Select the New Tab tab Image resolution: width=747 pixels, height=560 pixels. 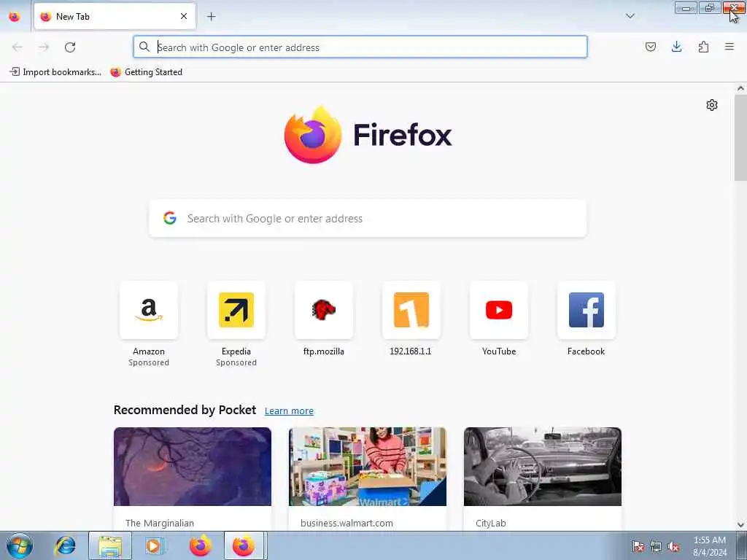coord(115,17)
